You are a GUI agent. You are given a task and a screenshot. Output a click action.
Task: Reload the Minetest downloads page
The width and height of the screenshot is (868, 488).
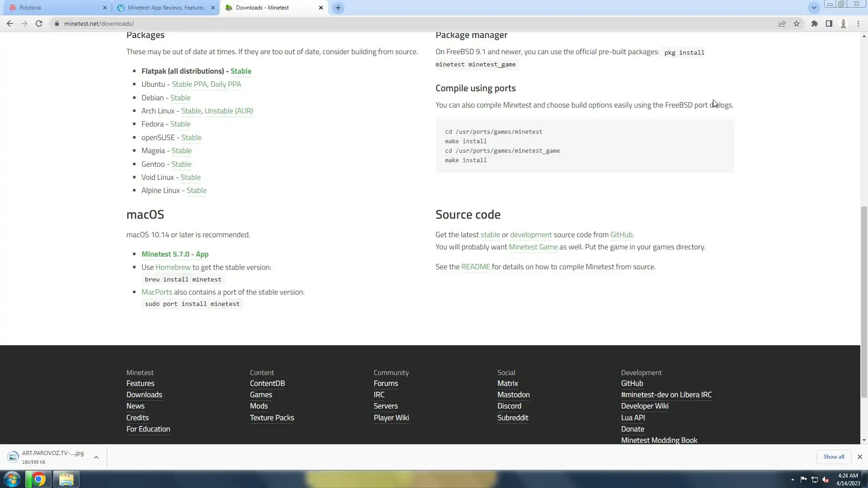(x=39, y=23)
